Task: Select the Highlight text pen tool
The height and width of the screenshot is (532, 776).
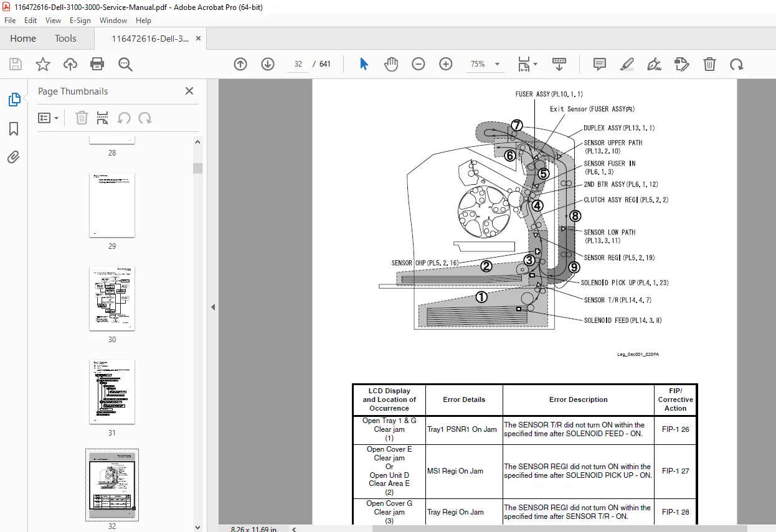Action: coord(627,64)
